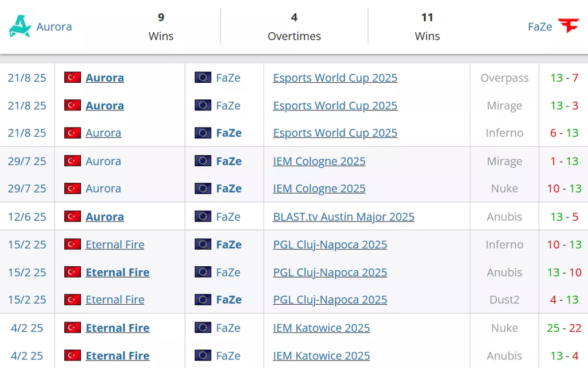The height and width of the screenshot is (368, 588).
Task: Click the FaZe team logo icon
Action: click(568, 26)
